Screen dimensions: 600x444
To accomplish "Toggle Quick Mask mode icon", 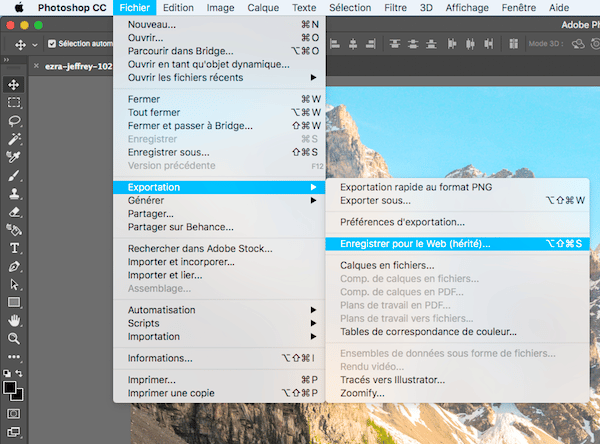I will tap(14, 412).
